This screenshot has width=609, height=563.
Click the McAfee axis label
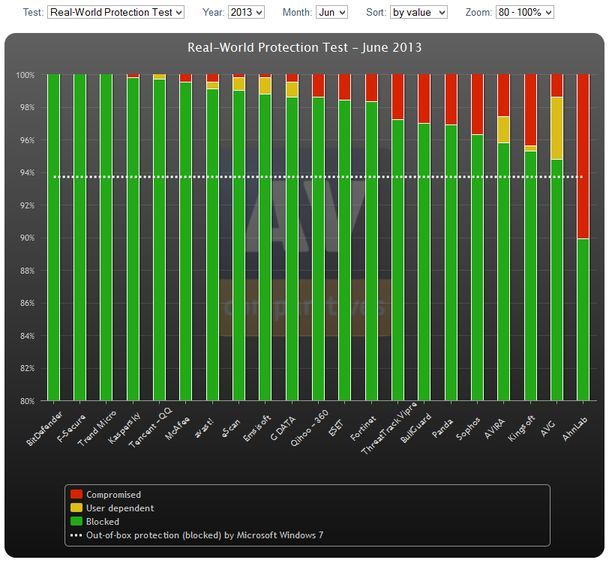[177, 428]
